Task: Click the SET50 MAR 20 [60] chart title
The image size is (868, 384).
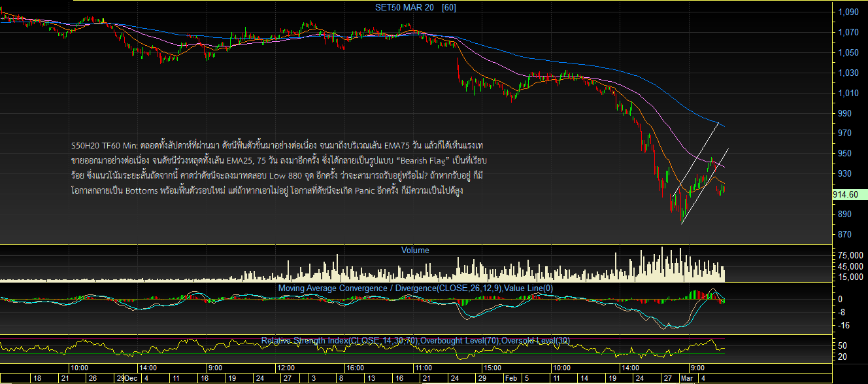Action: point(415,7)
